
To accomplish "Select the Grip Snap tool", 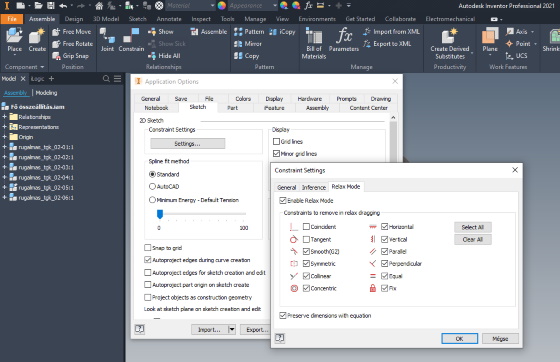I will tap(70, 56).
